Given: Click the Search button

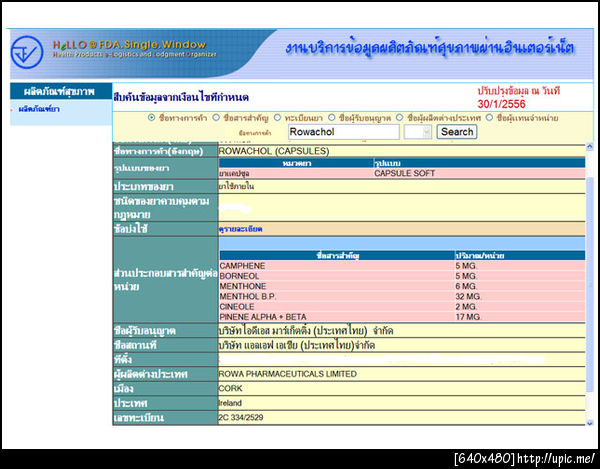Looking at the screenshot, I should [457, 132].
